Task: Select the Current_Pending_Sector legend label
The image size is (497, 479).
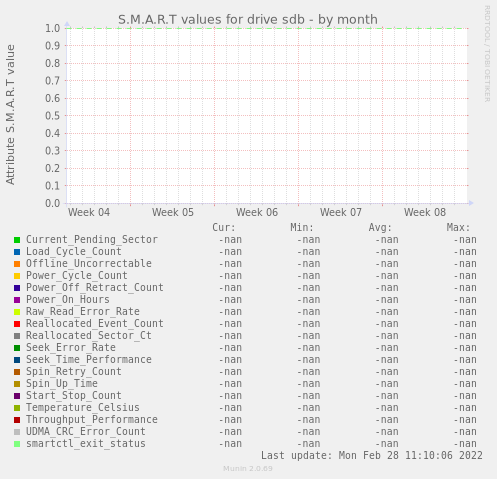Action: tap(92, 240)
